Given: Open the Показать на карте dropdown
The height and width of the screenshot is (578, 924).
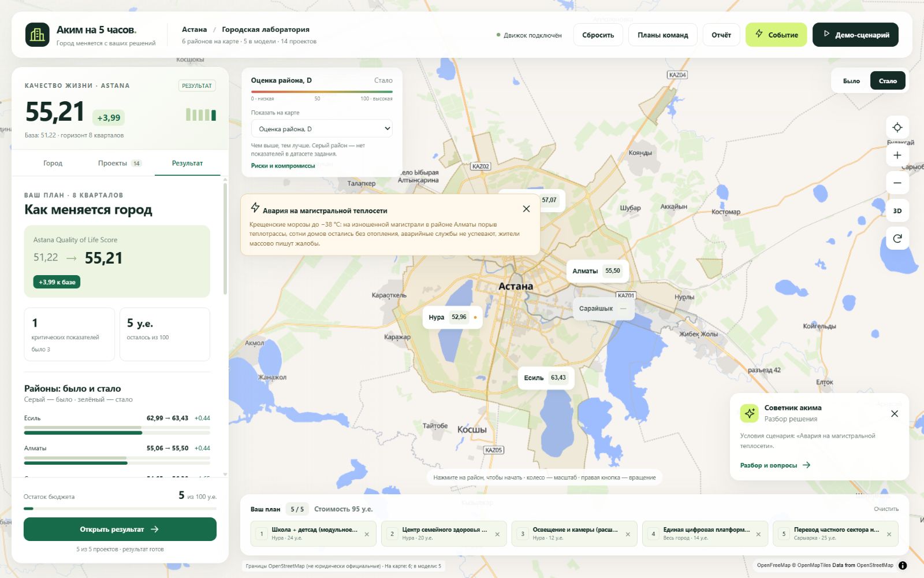Looking at the screenshot, I should coord(322,129).
